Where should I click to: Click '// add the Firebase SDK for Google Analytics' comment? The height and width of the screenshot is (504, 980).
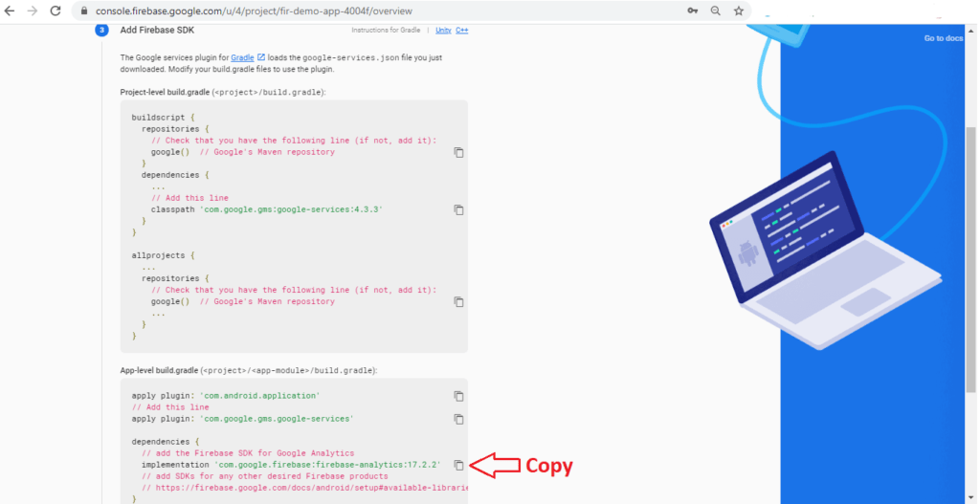pyautogui.click(x=248, y=453)
